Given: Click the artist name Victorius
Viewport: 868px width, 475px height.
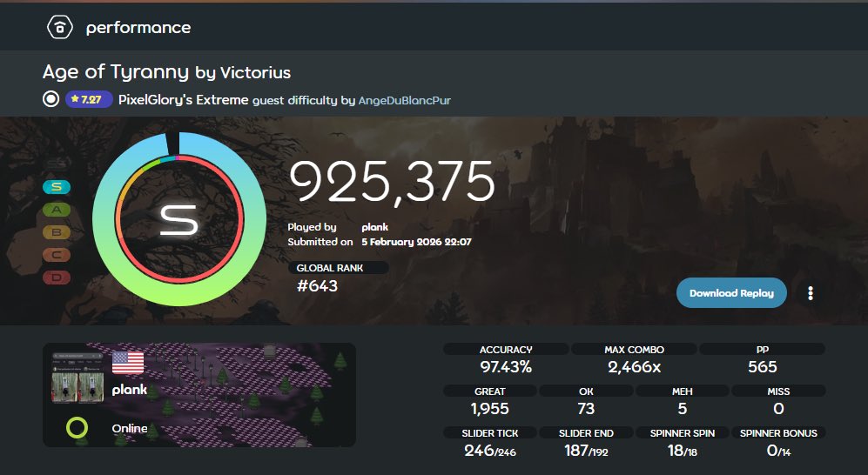Looking at the screenshot, I should coord(255,72).
